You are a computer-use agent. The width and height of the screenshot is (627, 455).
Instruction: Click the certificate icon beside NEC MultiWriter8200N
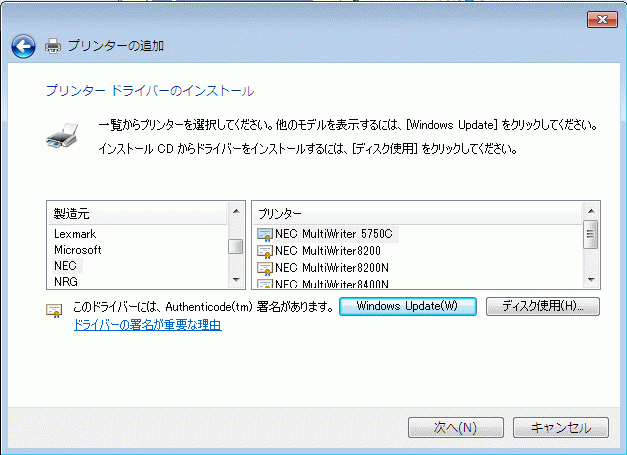pyautogui.click(x=265, y=268)
